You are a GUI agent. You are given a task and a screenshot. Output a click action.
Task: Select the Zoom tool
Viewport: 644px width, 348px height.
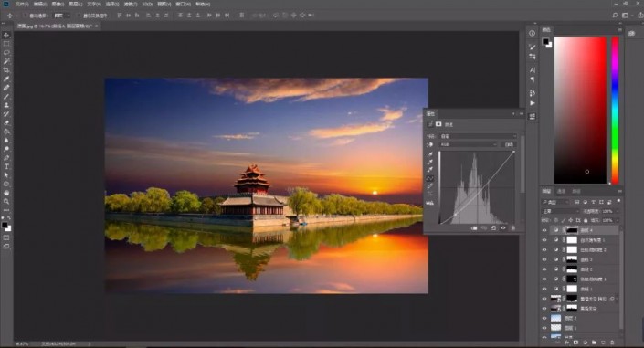pyautogui.click(x=6, y=201)
